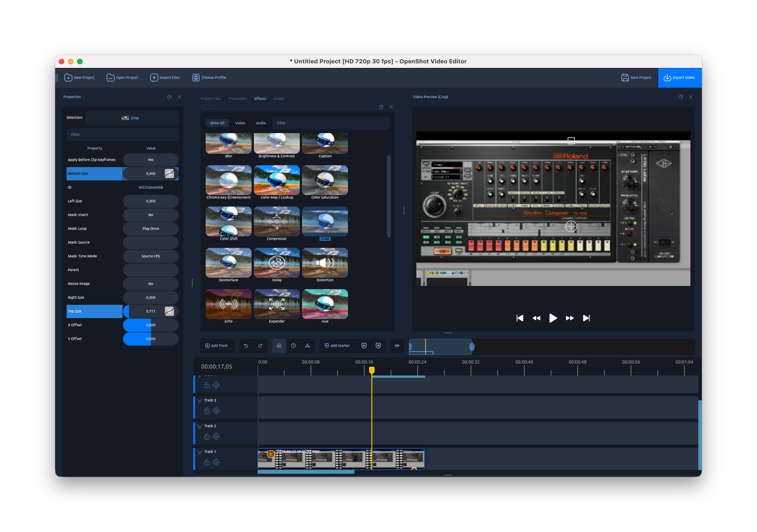Lock Track 2 using its padlock icon

(x=207, y=437)
